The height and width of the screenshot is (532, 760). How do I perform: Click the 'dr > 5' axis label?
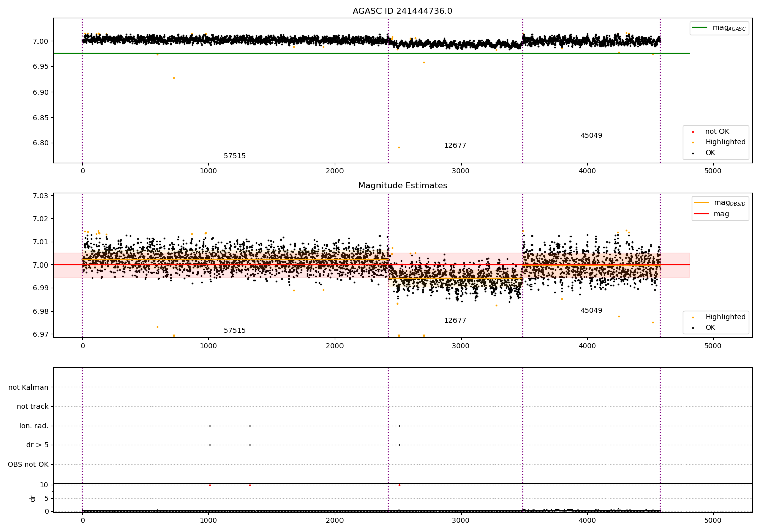[37, 445]
